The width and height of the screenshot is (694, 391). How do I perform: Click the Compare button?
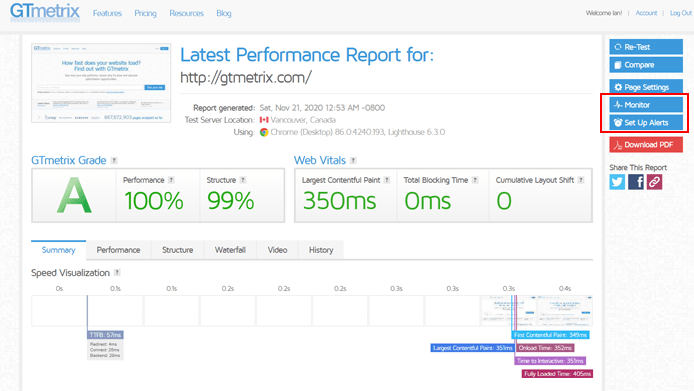pos(646,65)
